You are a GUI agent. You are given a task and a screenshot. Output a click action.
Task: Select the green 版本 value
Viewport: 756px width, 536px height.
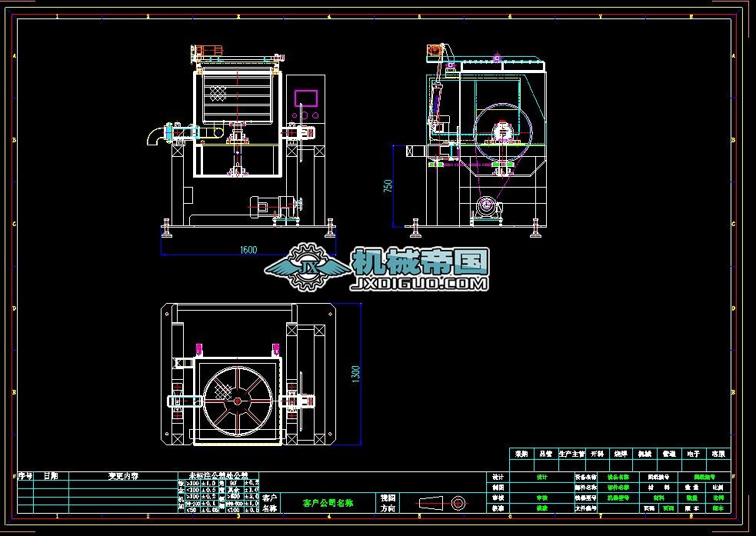coord(718,508)
